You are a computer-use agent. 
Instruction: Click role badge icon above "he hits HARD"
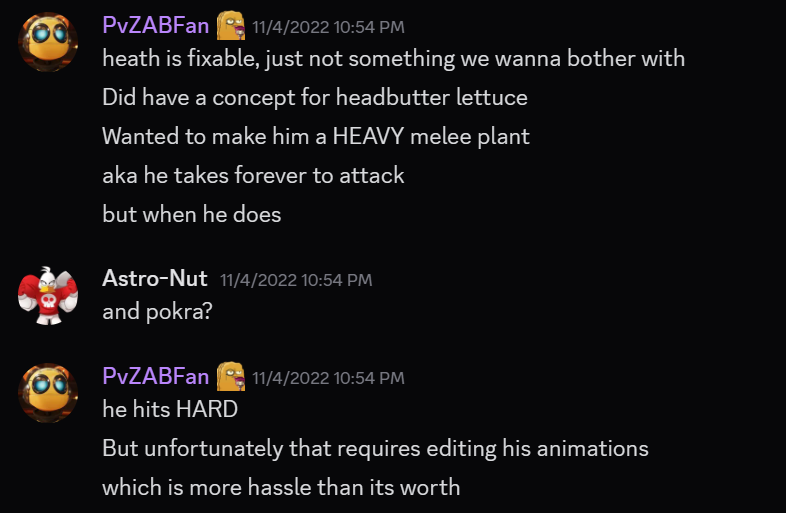pyautogui.click(x=232, y=376)
